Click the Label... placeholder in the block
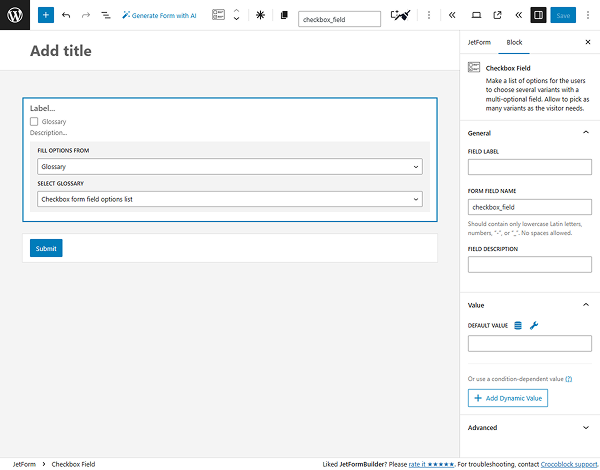600x470 pixels. tap(42, 108)
